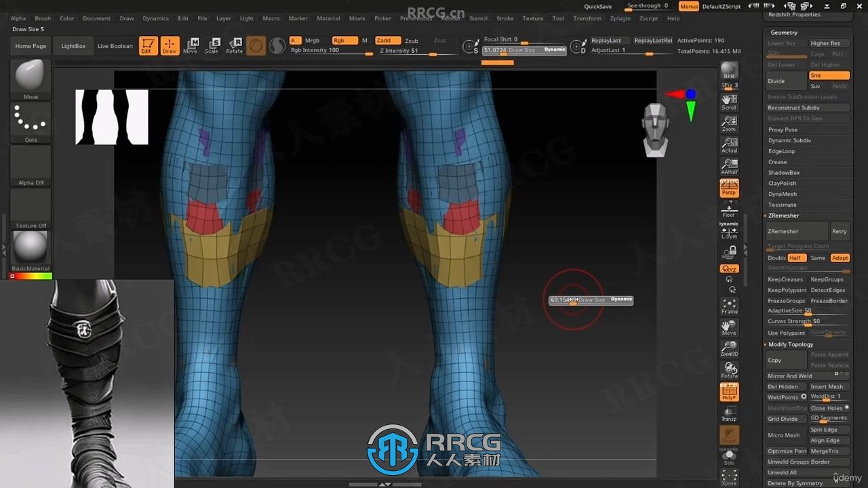Click the main color gradient swatch
The image size is (868, 488).
[x=31, y=276]
